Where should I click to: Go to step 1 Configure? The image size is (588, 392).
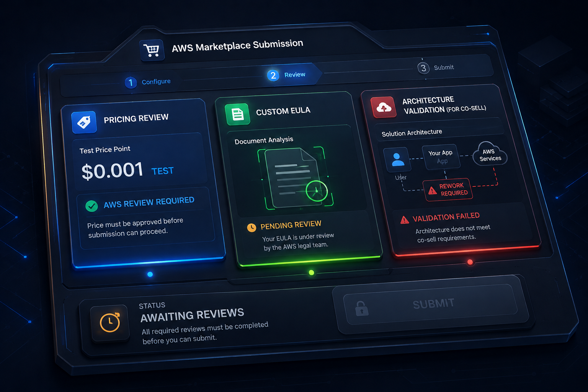[x=148, y=82]
